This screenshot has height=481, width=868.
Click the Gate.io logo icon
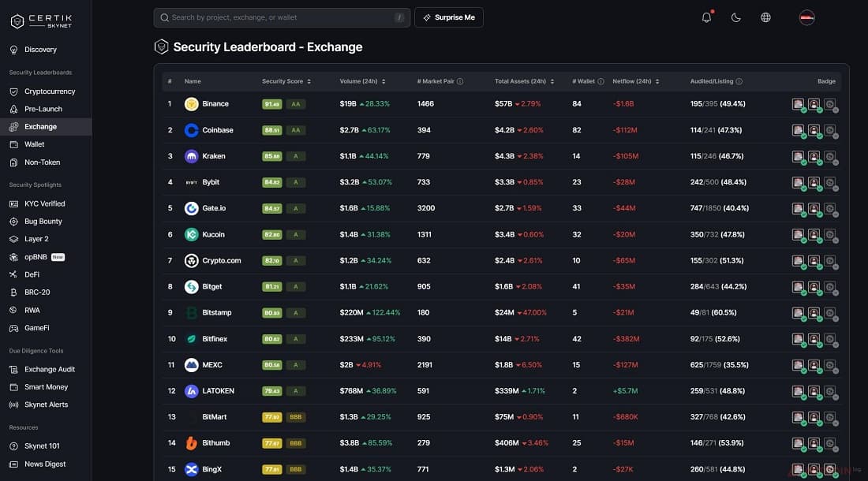(192, 208)
